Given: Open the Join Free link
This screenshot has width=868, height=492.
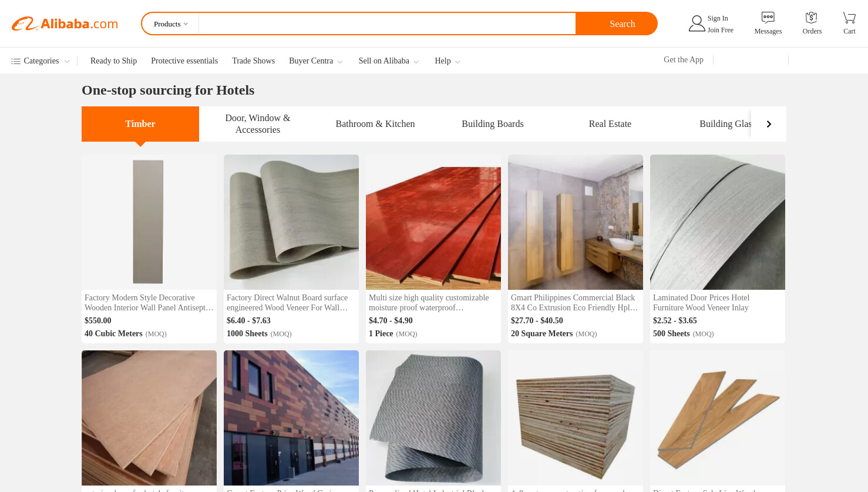Looking at the screenshot, I should pyautogui.click(x=721, y=30).
